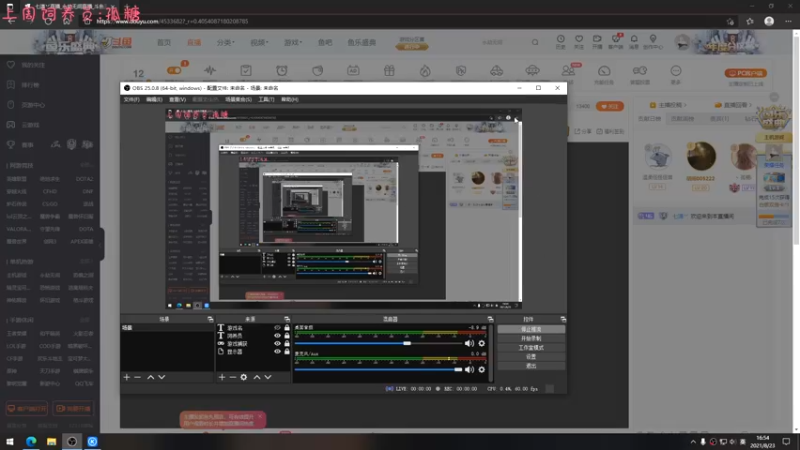Click 开始录制 in the OBS Controls panel
800x450 pixels.
coord(531,338)
